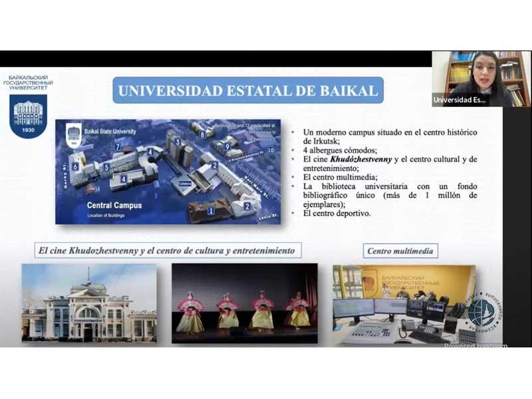Click the Russian university name above logo
This screenshot has width=532, height=399.
click(x=28, y=82)
